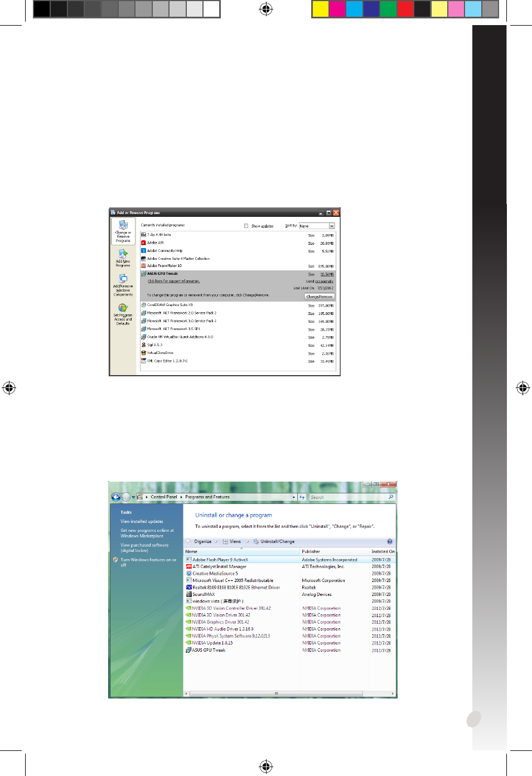Screen dimensions: 532x776
Task: Select the Adobe Community Help icon
Action: [x=143, y=250]
